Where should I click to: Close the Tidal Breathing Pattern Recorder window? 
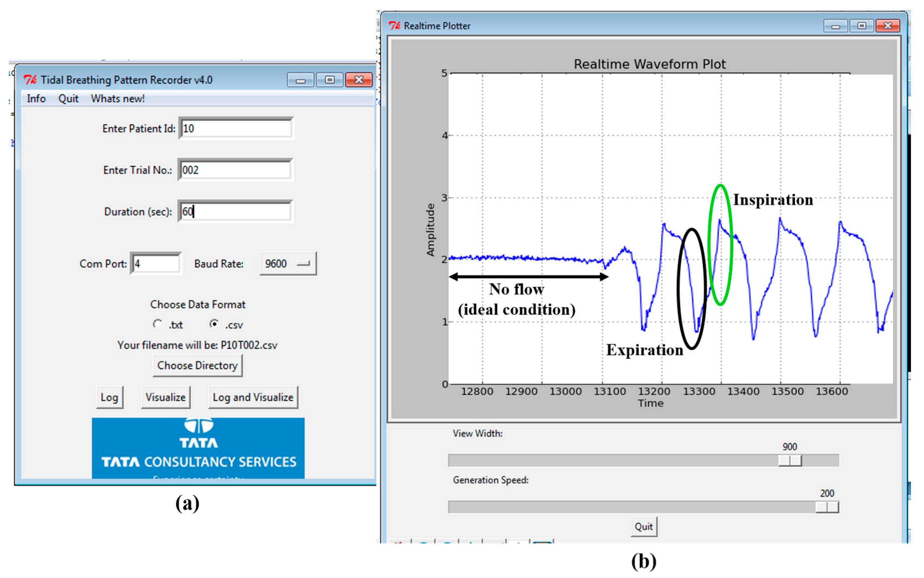pyautogui.click(x=359, y=79)
